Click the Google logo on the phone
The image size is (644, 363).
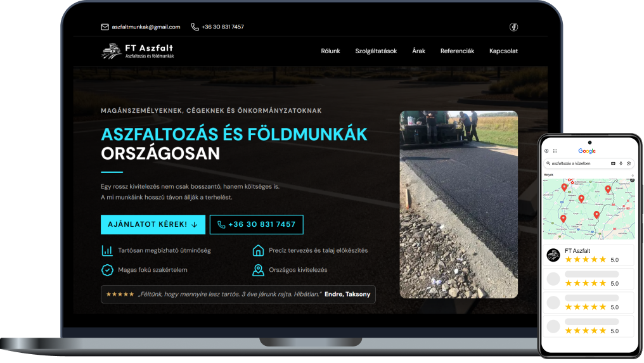click(587, 151)
